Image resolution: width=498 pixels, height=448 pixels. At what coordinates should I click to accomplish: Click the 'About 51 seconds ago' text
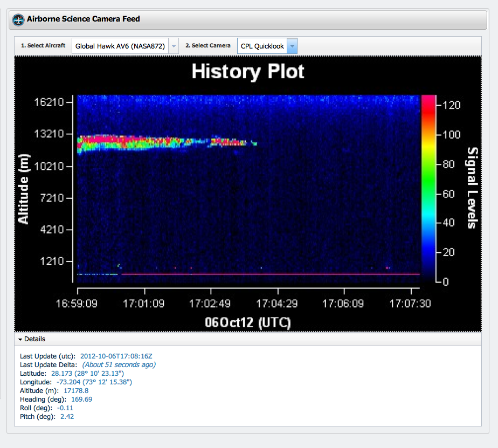tap(118, 364)
